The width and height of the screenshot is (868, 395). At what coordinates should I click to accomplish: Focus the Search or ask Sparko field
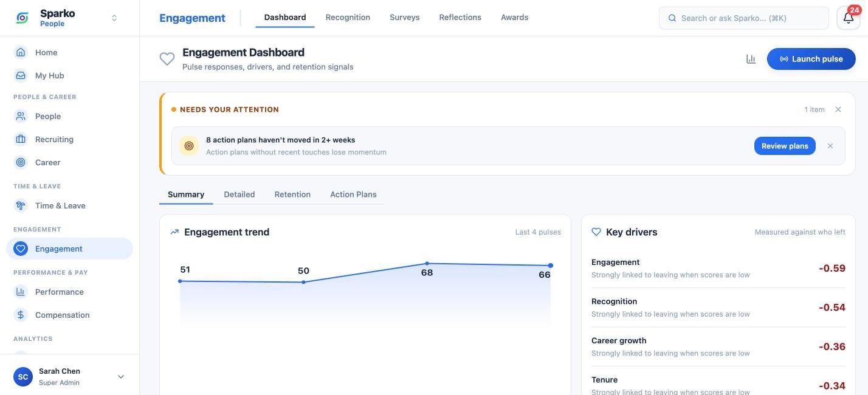point(744,18)
